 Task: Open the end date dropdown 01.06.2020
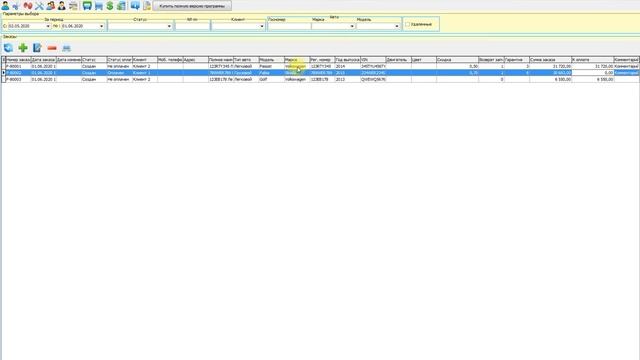pyautogui.click(x=101, y=26)
